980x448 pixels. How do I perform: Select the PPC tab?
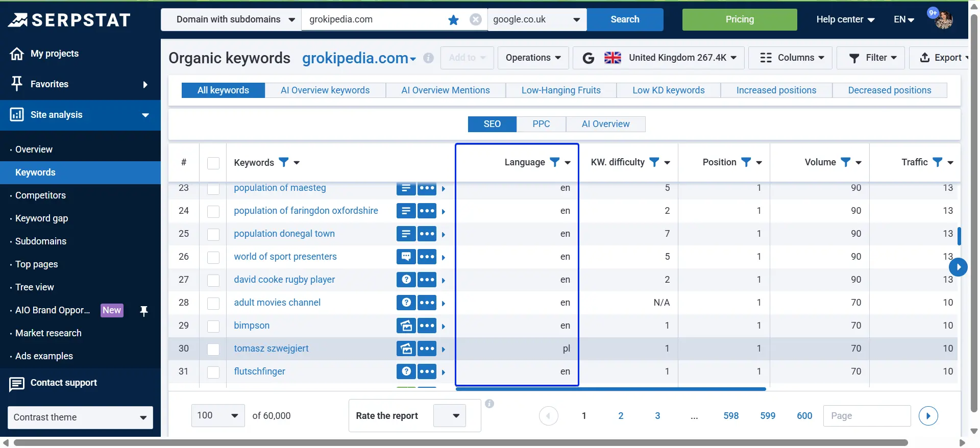coord(541,124)
